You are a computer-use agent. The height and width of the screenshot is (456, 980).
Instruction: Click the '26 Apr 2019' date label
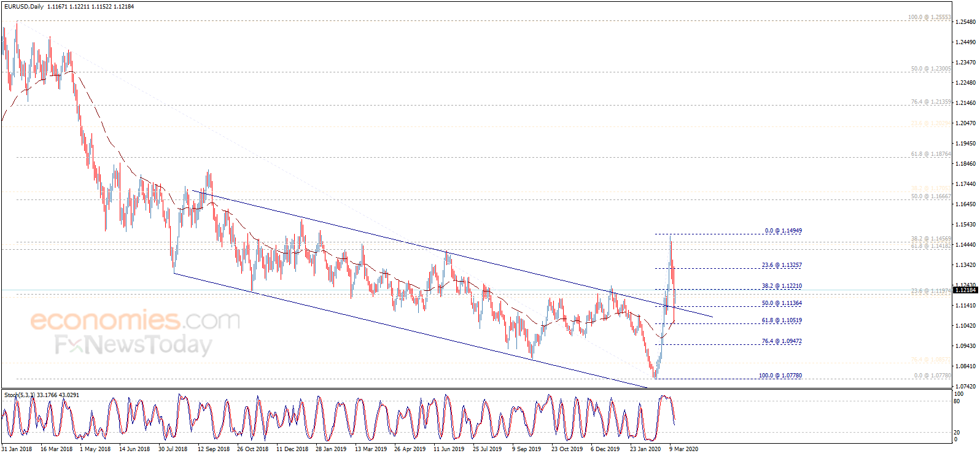(x=410, y=449)
